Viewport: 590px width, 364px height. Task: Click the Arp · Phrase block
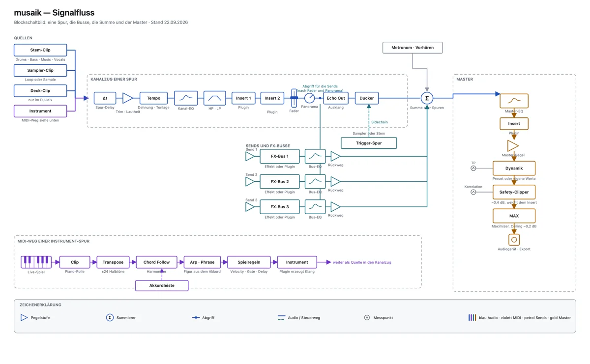202,262
